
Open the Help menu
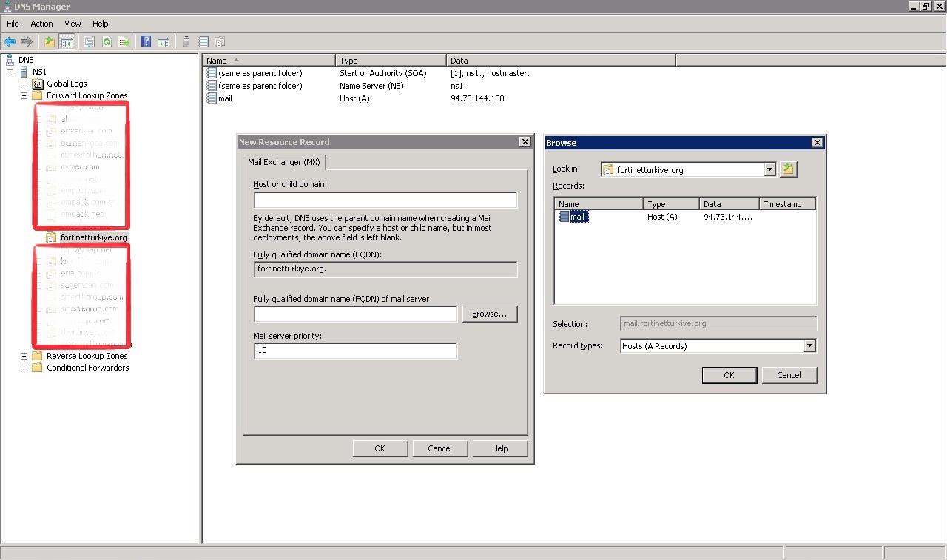[x=101, y=24]
